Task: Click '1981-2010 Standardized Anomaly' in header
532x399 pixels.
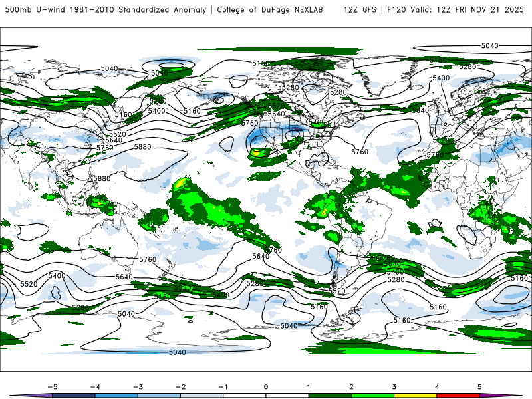Action: coord(138,9)
